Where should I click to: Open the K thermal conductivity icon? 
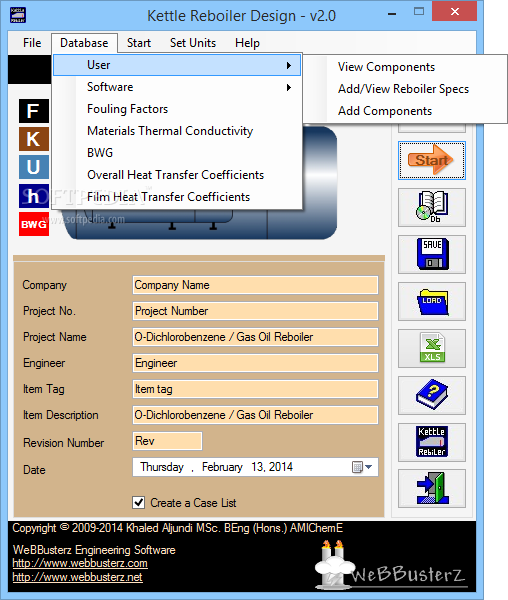click(34, 139)
